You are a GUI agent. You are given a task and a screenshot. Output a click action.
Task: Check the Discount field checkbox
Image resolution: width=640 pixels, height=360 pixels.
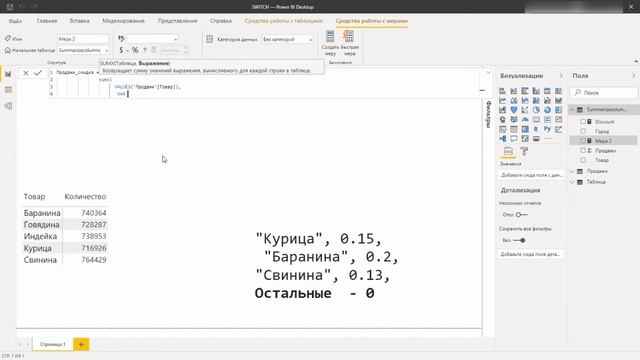[583, 122]
